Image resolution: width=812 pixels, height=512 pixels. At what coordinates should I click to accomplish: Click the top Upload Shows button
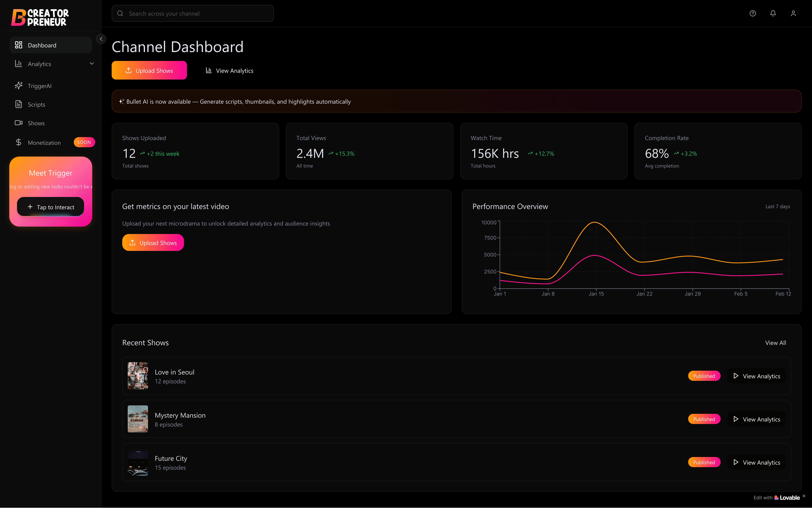click(x=149, y=70)
